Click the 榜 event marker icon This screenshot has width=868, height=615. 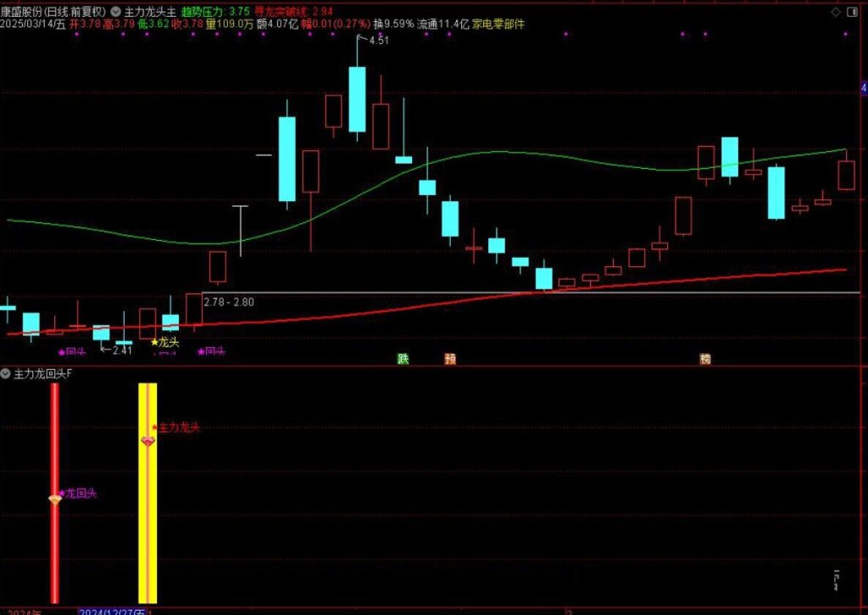click(705, 359)
